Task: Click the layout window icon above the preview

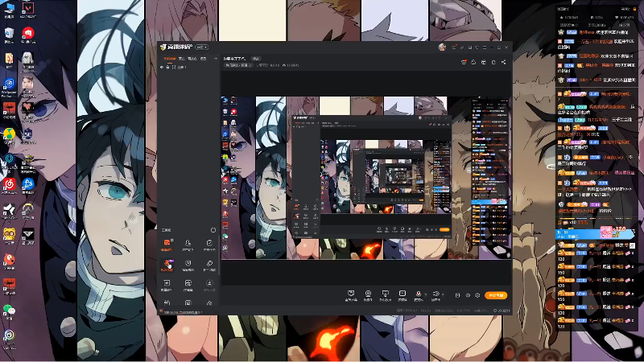Action: [484, 62]
